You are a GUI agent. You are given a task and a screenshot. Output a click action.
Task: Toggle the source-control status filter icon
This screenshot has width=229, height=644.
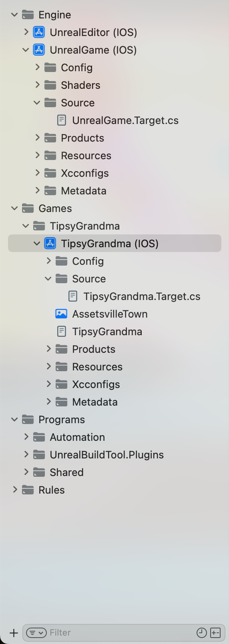pyautogui.click(x=215, y=633)
